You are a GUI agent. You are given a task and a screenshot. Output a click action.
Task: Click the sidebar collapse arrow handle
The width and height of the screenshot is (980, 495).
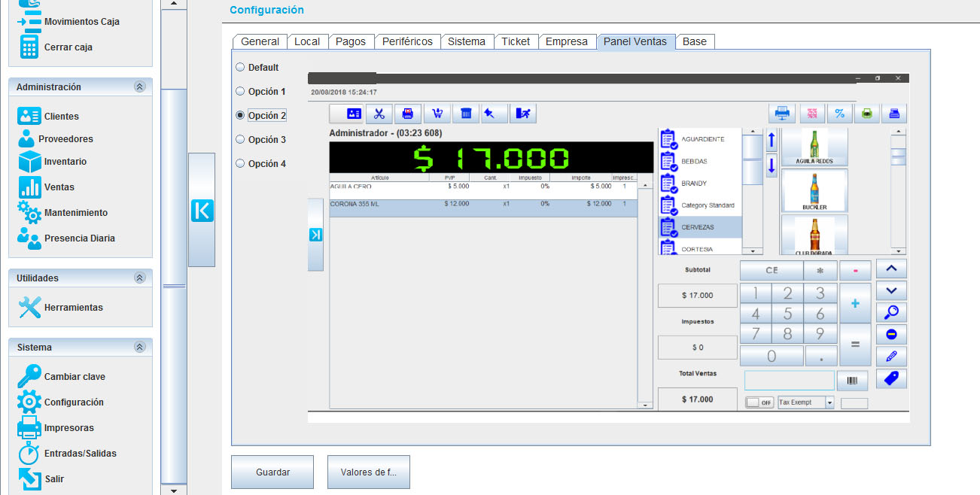pos(202,211)
